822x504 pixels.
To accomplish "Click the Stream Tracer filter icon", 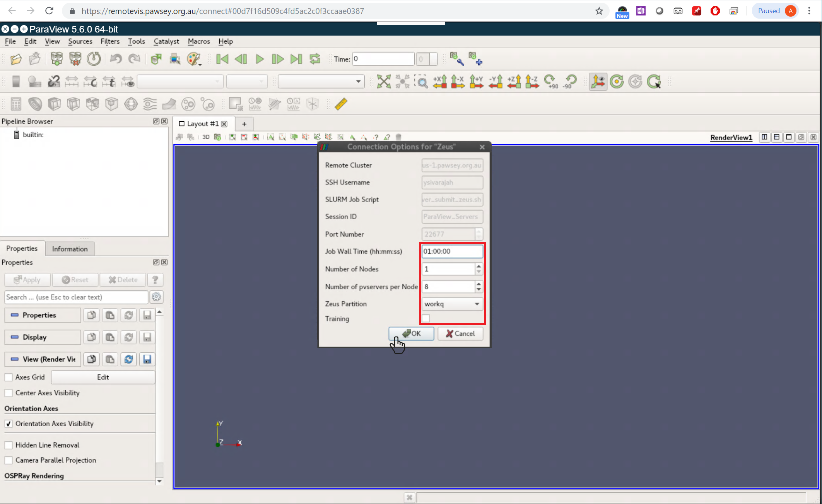I will 150,104.
